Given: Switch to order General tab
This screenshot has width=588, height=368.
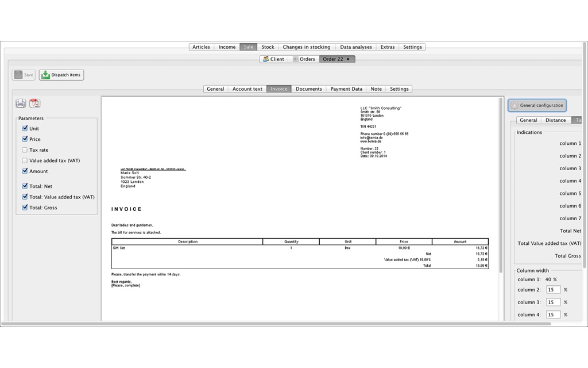Looking at the screenshot, I should (x=216, y=89).
